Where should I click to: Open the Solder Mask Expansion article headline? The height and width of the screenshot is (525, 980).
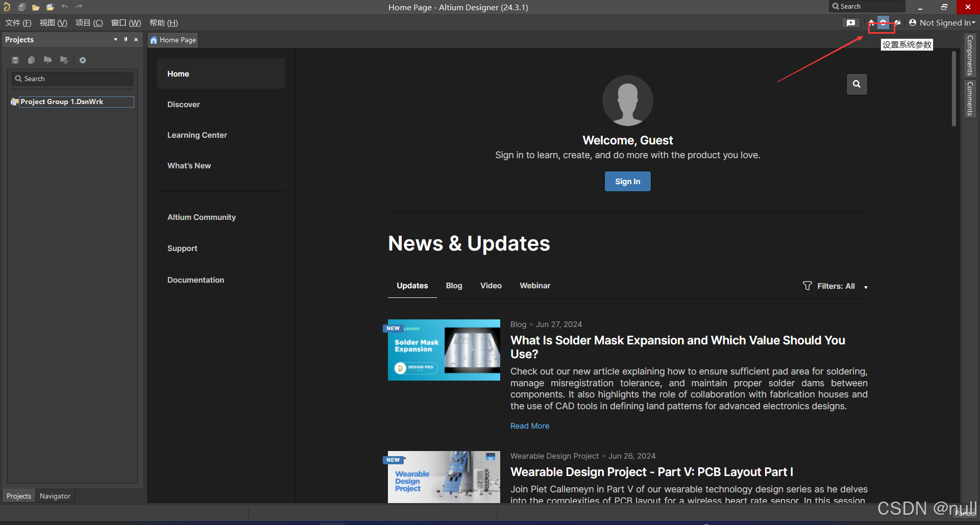coord(678,347)
